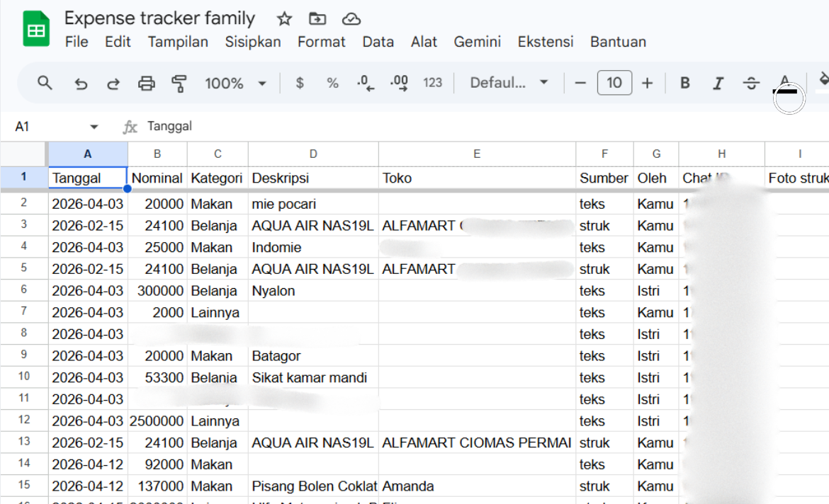The height and width of the screenshot is (504, 829).
Task: Star the Expense tracker family document
Action: [x=284, y=19]
